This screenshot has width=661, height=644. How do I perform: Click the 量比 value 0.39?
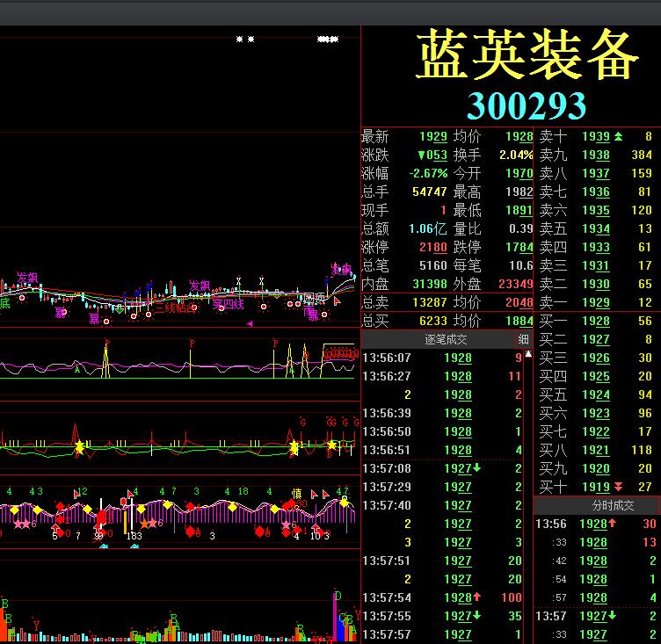521,228
